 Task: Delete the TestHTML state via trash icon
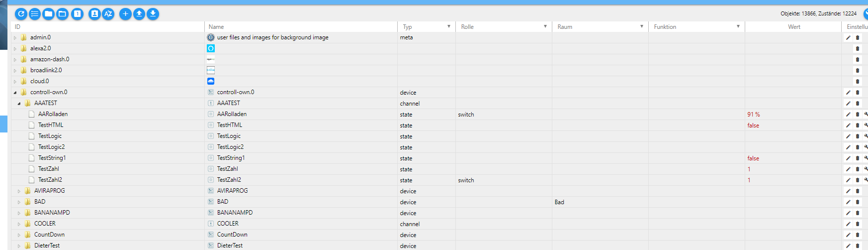click(857, 125)
